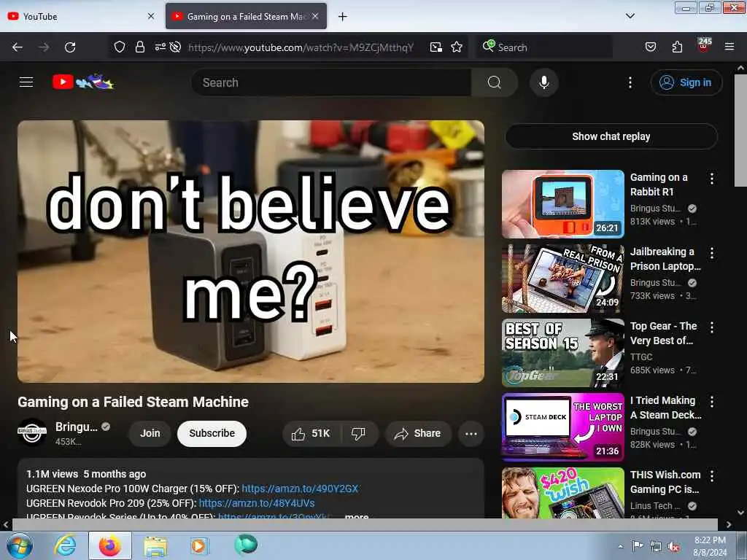Reload the page with the refresh icon
Image resolution: width=747 pixels, height=560 pixels.
click(x=70, y=47)
